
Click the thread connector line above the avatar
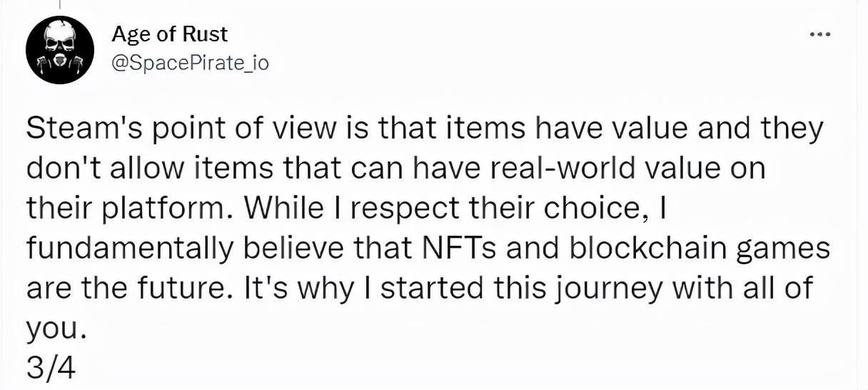(60, 4)
